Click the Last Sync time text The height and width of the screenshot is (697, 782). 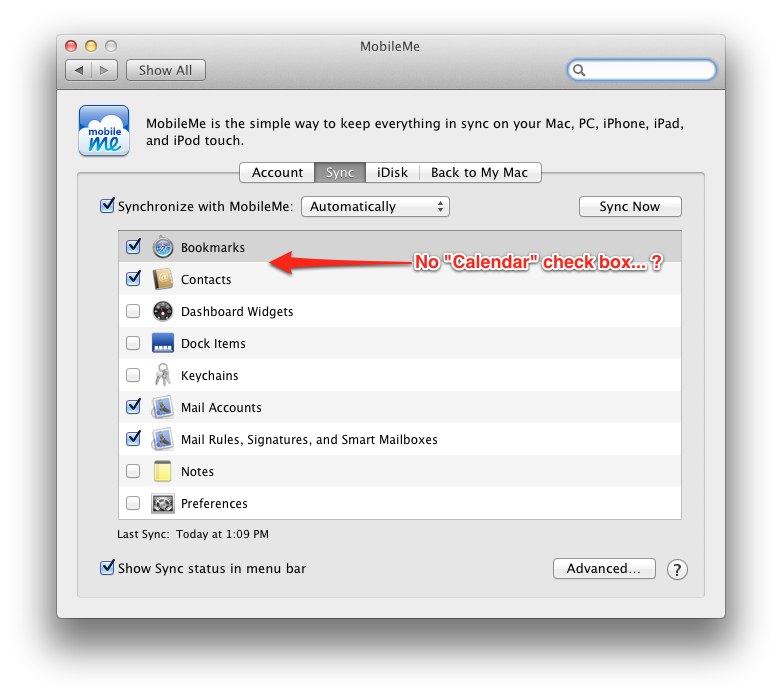click(x=193, y=534)
